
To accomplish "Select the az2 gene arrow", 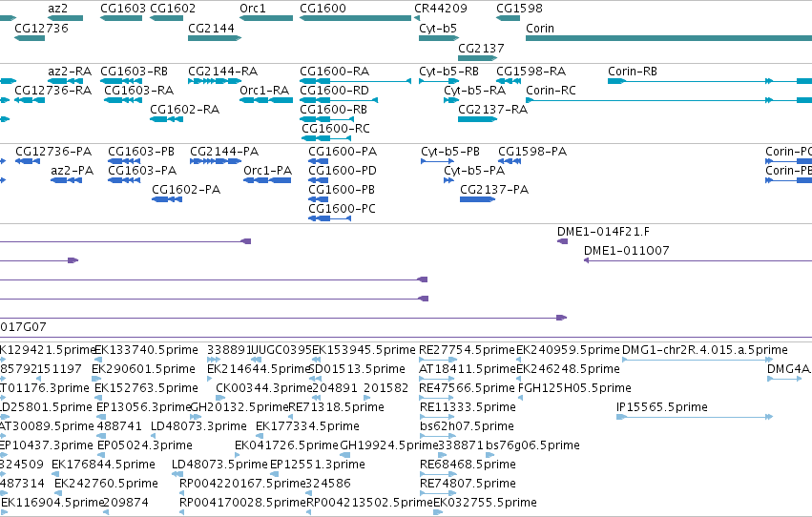I will coord(65,18).
